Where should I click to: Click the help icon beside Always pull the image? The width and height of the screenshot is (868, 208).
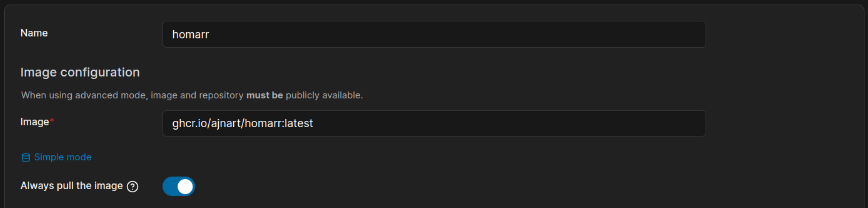click(x=132, y=187)
